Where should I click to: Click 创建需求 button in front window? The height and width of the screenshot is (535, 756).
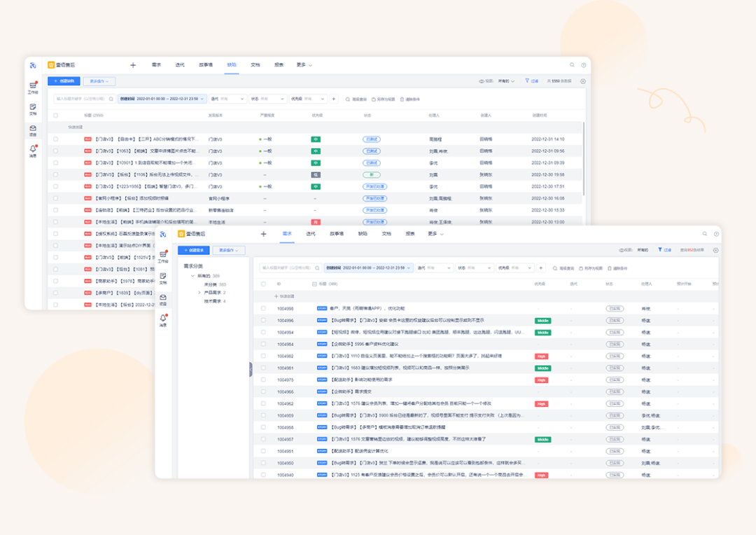pyautogui.click(x=194, y=251)
